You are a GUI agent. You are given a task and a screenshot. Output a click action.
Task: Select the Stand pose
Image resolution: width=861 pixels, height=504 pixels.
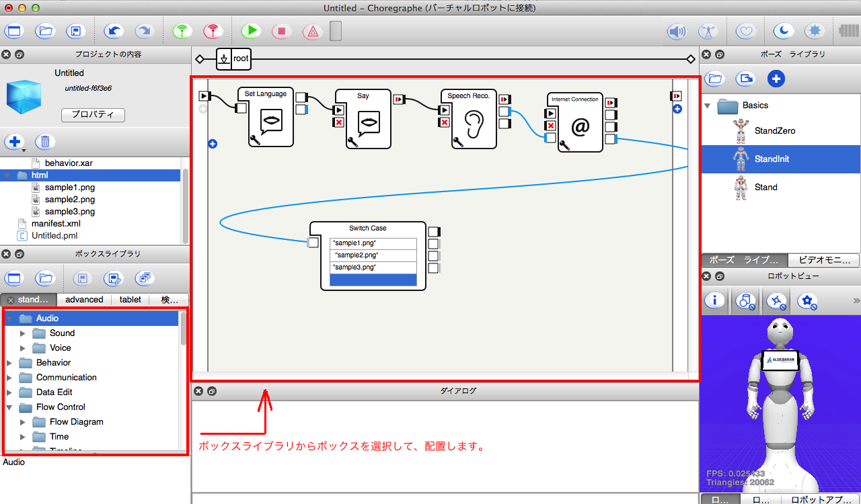pyautogui.click(x=765, y=187)
